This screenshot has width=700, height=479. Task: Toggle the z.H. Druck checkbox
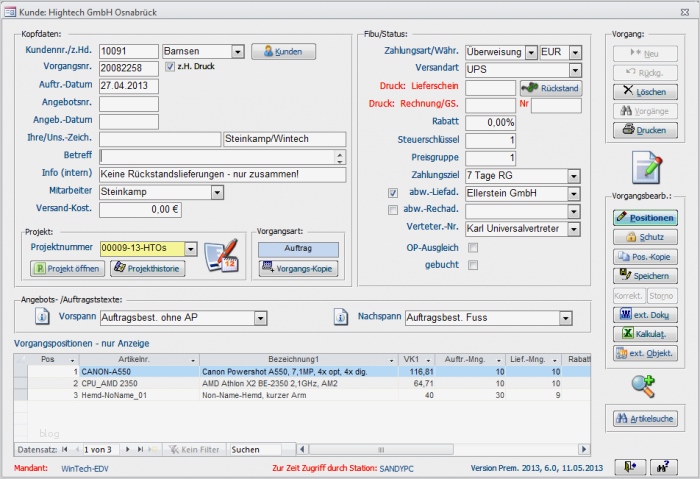pyautogui.click(x=170, y=68)
